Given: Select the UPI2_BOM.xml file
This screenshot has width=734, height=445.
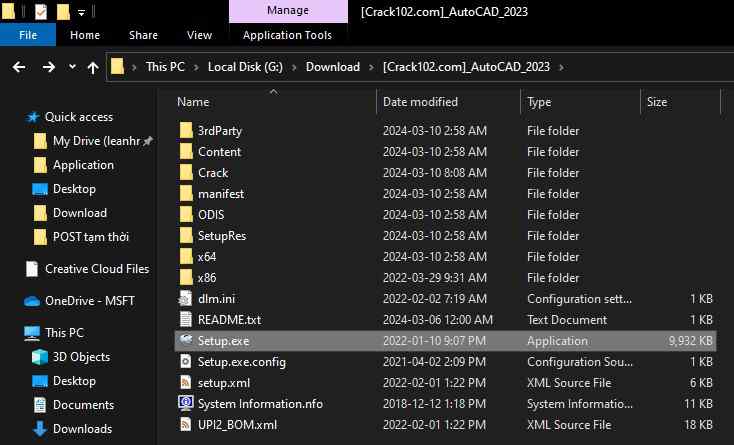Looking at the screenshot, I should click(x=236, y=424).
